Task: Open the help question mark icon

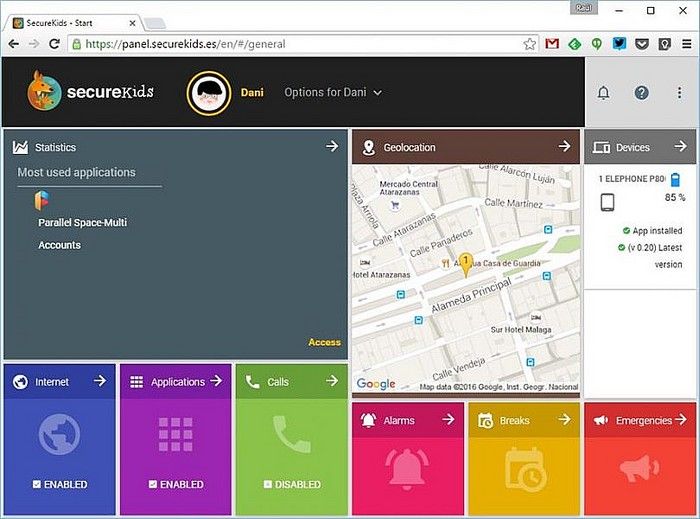Action: coord(642,93)
